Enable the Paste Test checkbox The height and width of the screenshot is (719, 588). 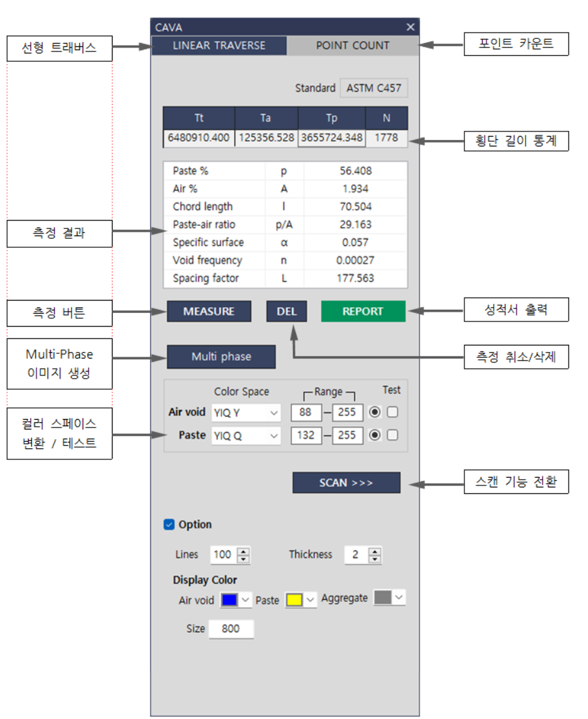click(393, 435)
